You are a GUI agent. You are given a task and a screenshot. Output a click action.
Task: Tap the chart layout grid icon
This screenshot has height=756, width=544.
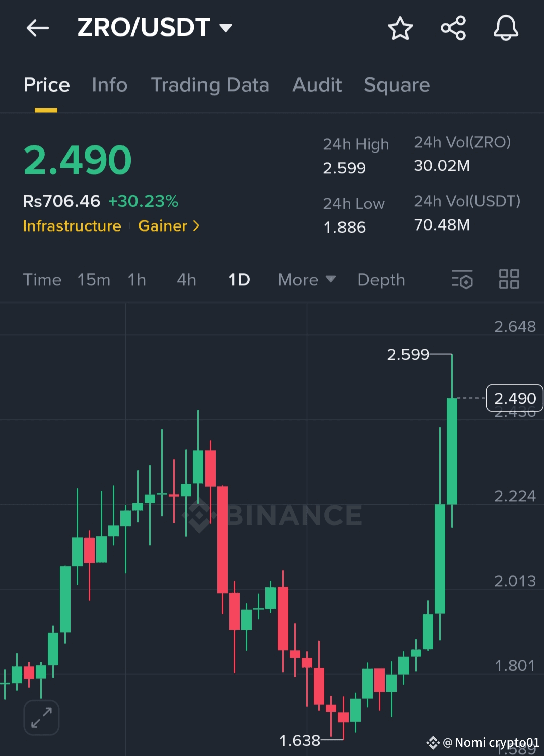tap(509, 279)
